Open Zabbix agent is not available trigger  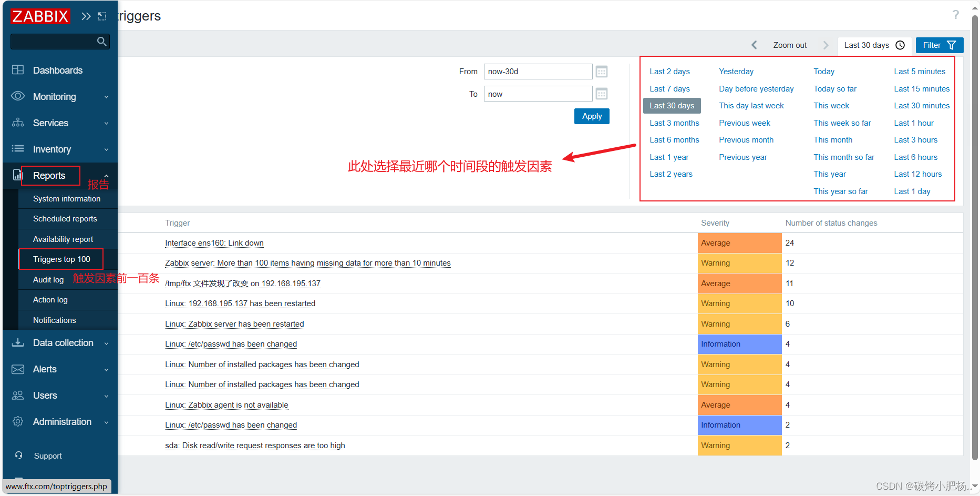(226, 405)
